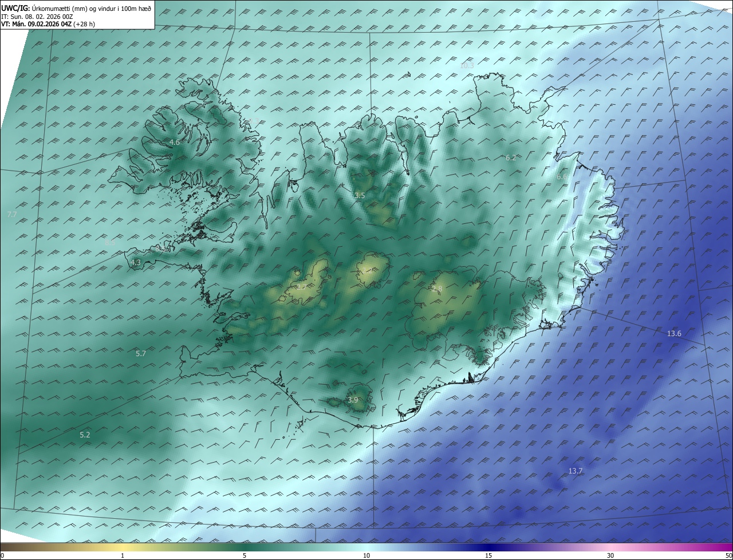Click the 2.8 value on Vatnajökull glacier
The image size is (733, 560).
(x=438, y=289)
